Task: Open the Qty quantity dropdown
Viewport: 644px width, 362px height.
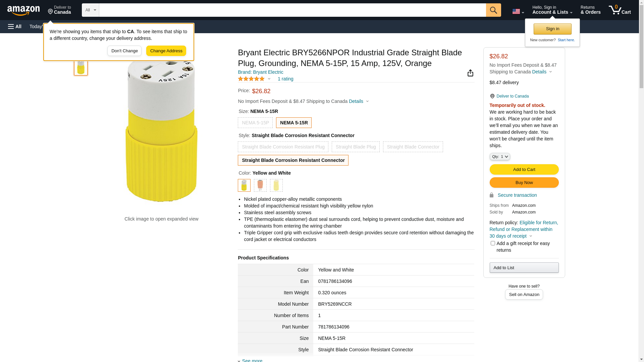Action: (x=499, y=157)
